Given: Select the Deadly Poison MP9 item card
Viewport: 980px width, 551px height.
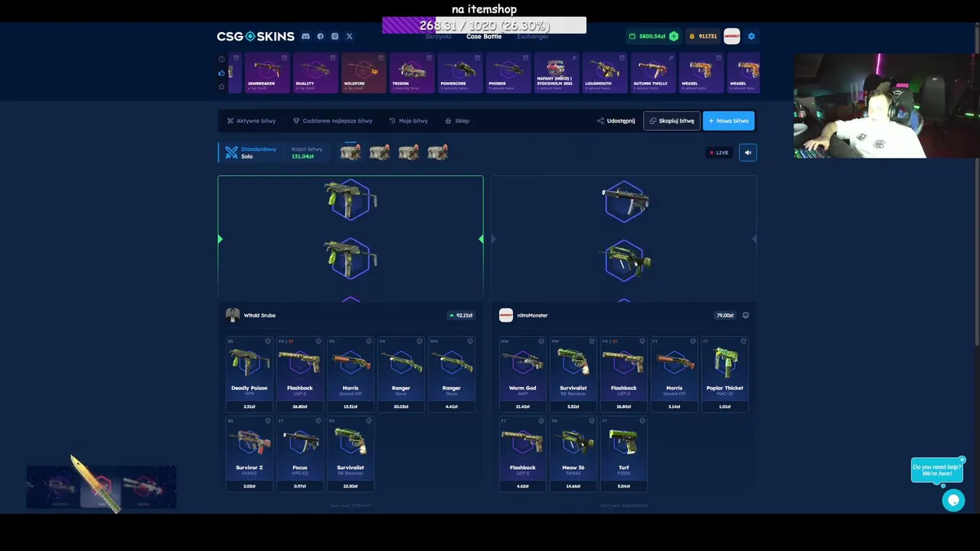Looking at the screenshot, I should [x=249, y=374].
